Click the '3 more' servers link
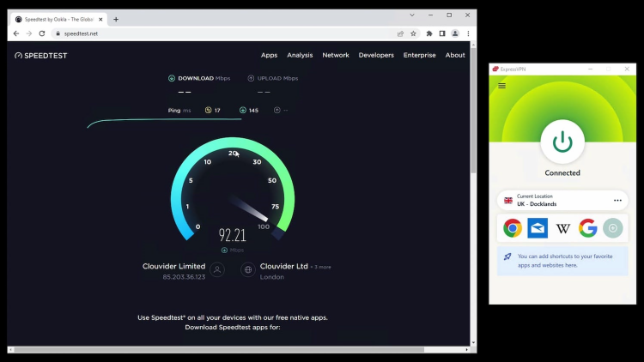644x362 pixels. click(x=322, y=267)
